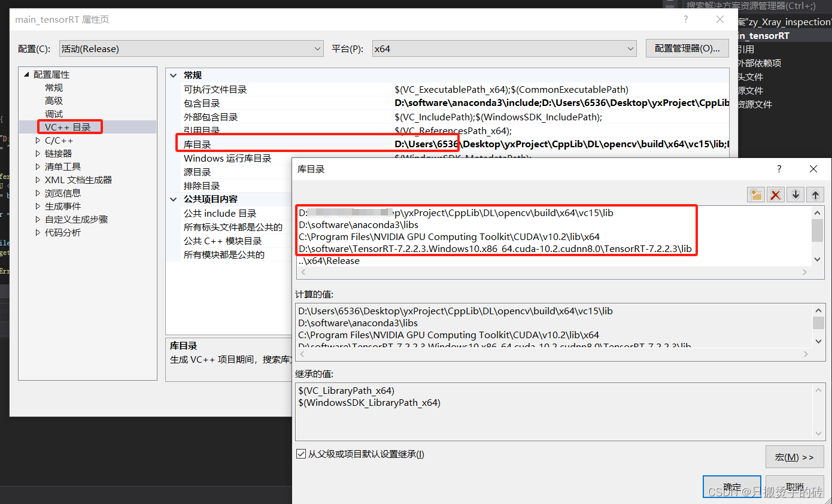Expand the 清单工具 tree node

pos(38,166)
